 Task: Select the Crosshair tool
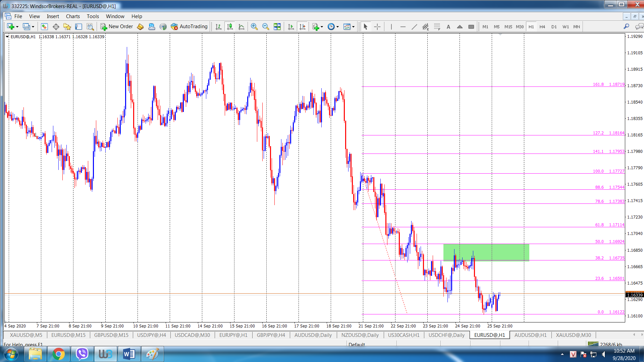(377, 26)
